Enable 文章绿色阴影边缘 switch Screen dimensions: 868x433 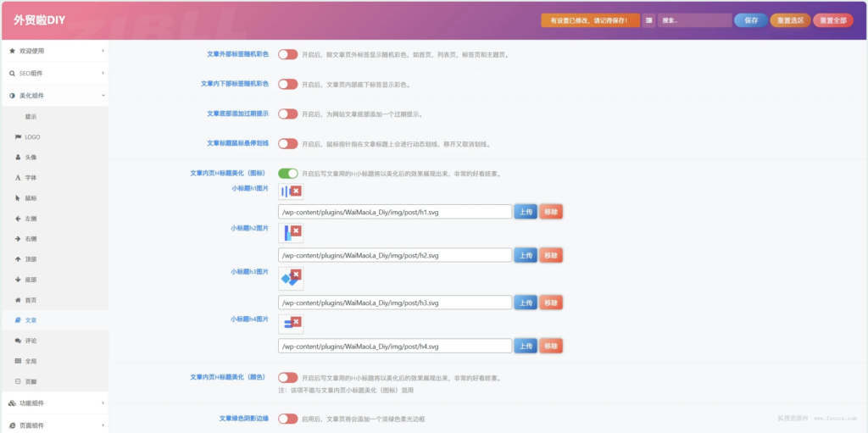288,419
